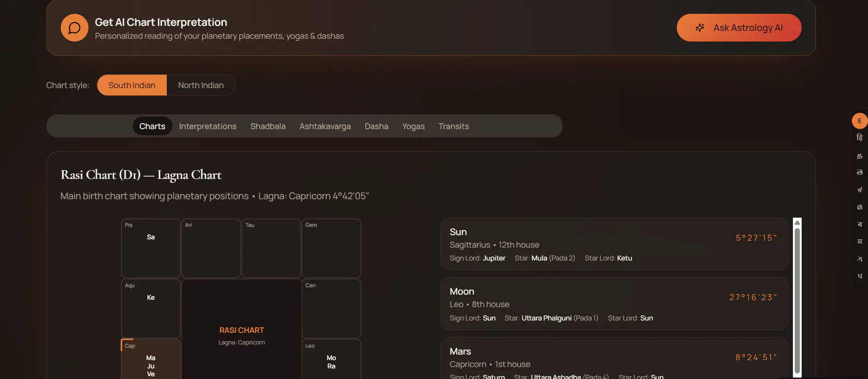This screenshot has height=379, width=868.
Task: Click the Mars degree value 8°24'51"
Action: [756, 357]
